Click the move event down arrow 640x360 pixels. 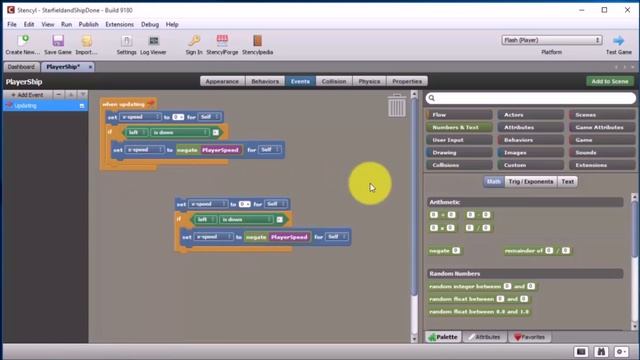click(82, 95)
